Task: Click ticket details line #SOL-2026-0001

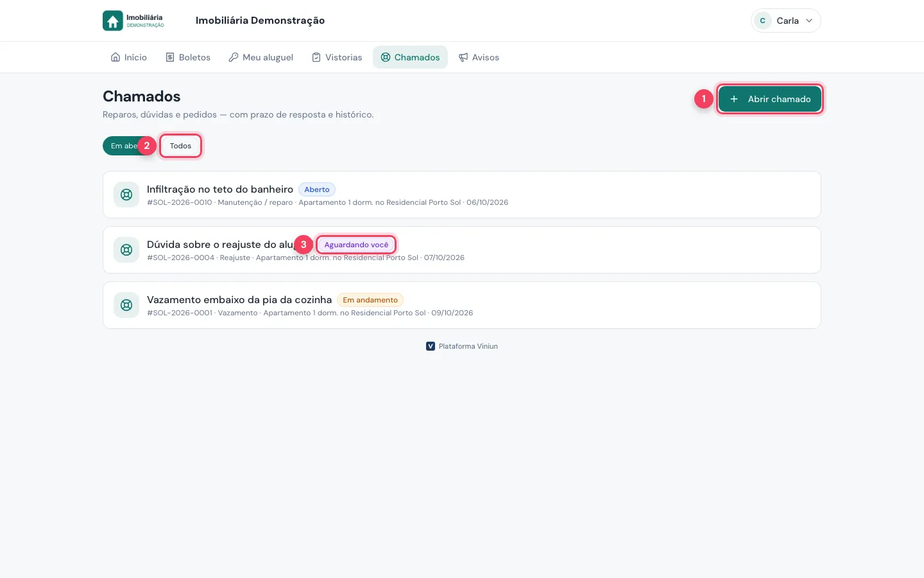Action: pyautogui.click(x=310, y=313)
